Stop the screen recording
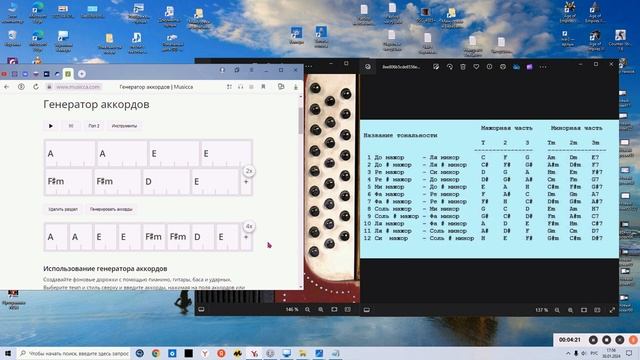Image resolution: width=640 pixels, height=360 pixels. [x=607, y=340]
